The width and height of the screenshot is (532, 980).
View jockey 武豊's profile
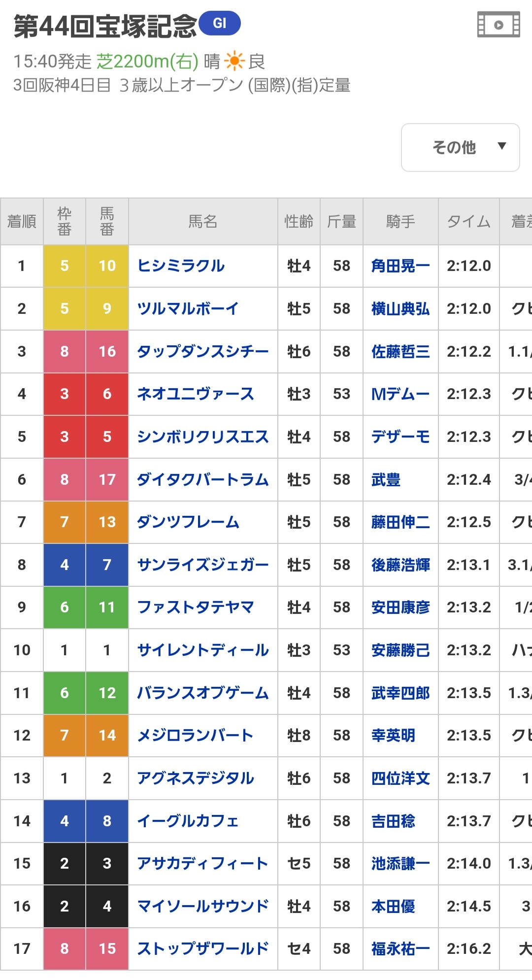pos(386,479)
